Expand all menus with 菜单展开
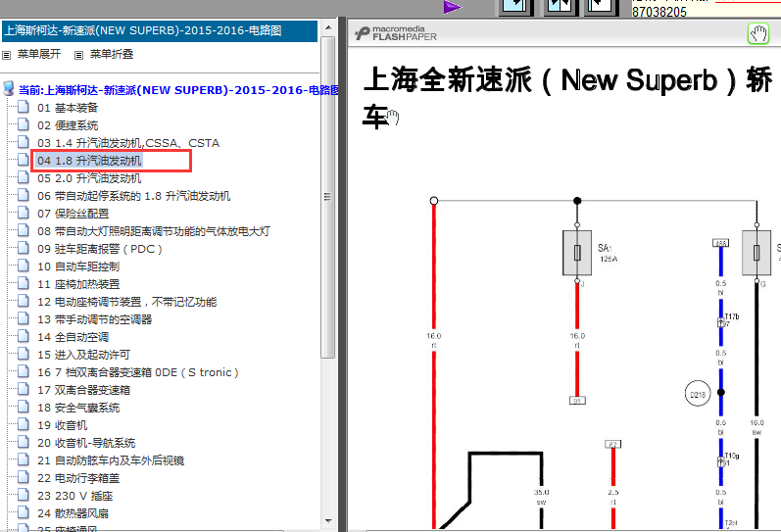 coord(39,54)
